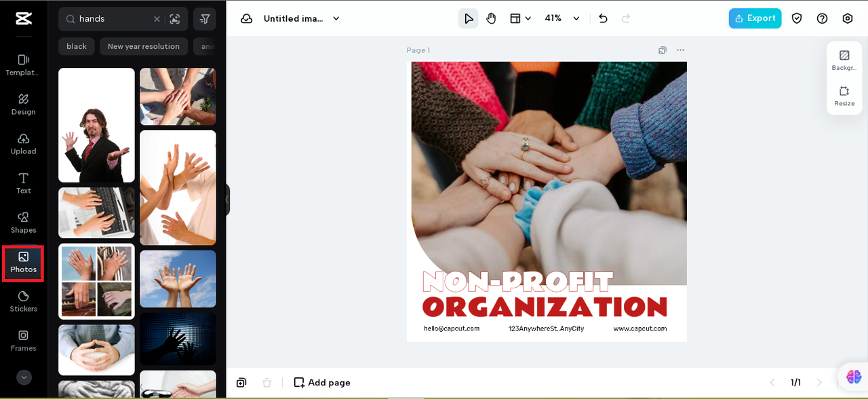Choose the dark hand silhouette photo
The width and height of the screenshot is (868, 399).
(178, 339)
